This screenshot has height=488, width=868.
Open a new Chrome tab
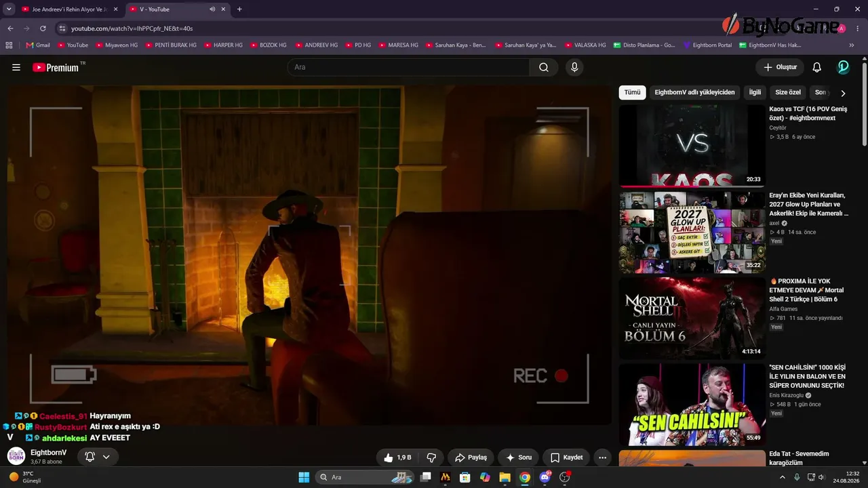click(x=239, y=9)
